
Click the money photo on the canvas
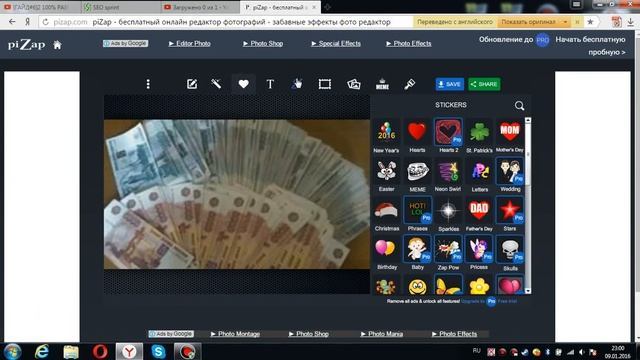click(x=237, y=194)
